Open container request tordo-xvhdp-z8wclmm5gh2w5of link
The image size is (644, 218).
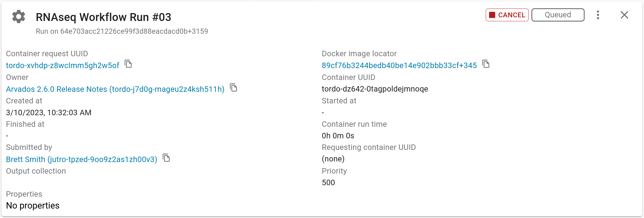pyautogui.click(x=63, y=65)
